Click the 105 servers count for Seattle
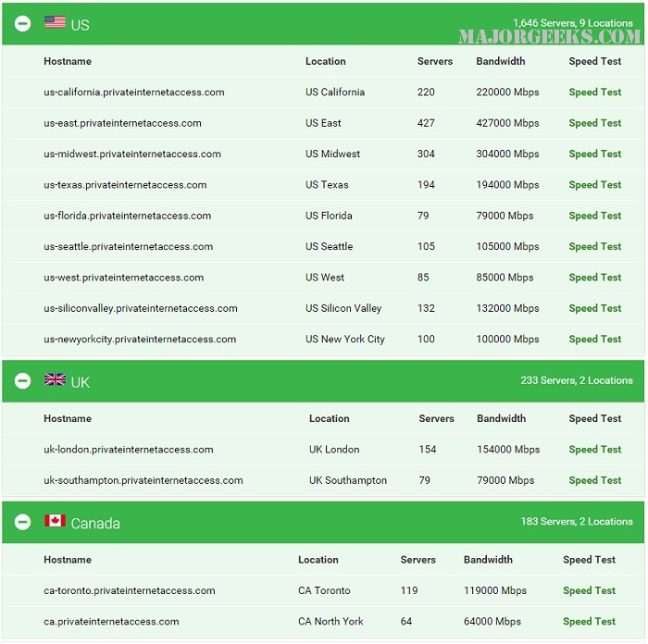This screenshot has height=644, width=648. click(x=426, y=247)
